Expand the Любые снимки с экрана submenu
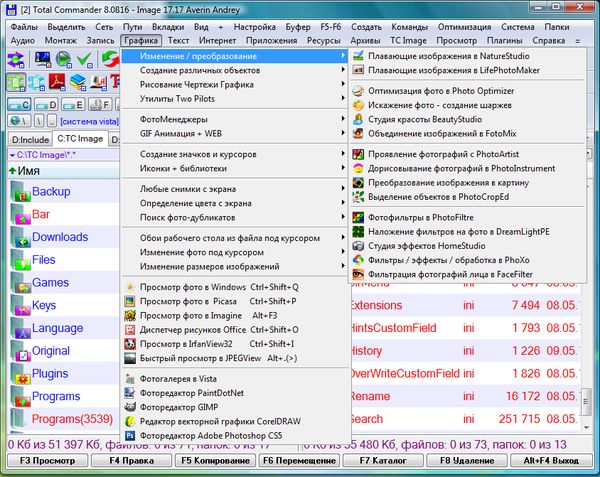 tap(236, 189)
